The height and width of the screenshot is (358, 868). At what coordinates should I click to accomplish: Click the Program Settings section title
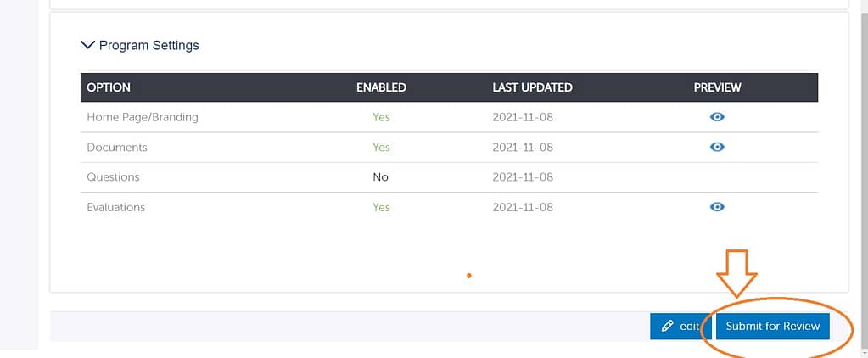[149, 45]
